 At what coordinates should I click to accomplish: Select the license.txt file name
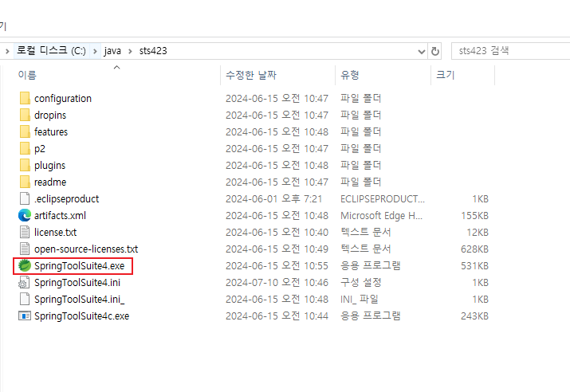coord(55,233)
